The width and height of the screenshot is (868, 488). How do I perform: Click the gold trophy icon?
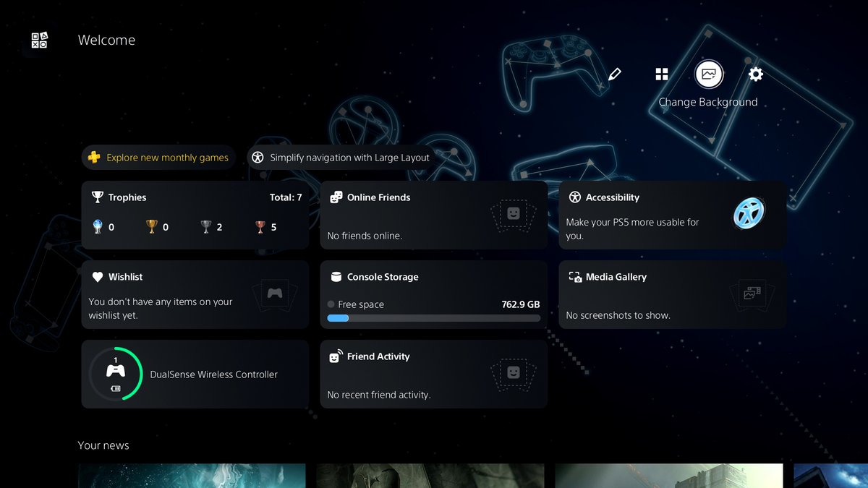click(x=152, y=226)
